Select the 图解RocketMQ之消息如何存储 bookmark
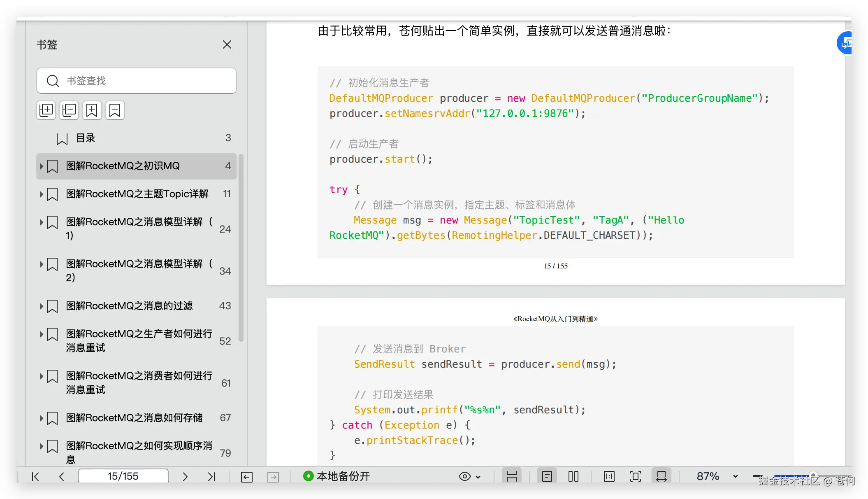Image resolution: width=868 pixels, height=499 pixels. click(x=134, y=418)
